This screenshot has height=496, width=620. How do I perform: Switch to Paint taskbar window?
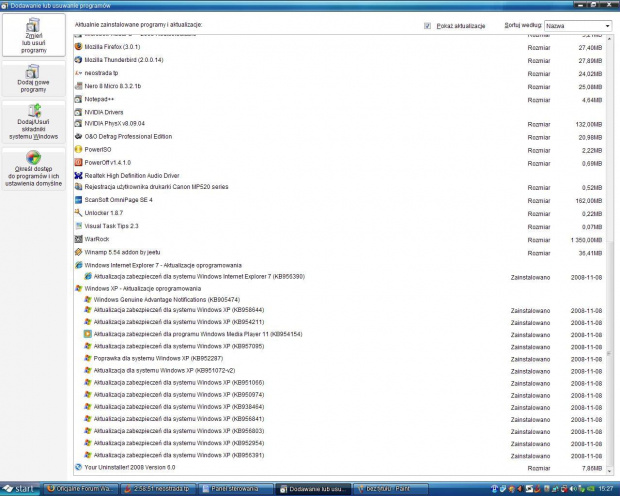click(x=391, y=489)
